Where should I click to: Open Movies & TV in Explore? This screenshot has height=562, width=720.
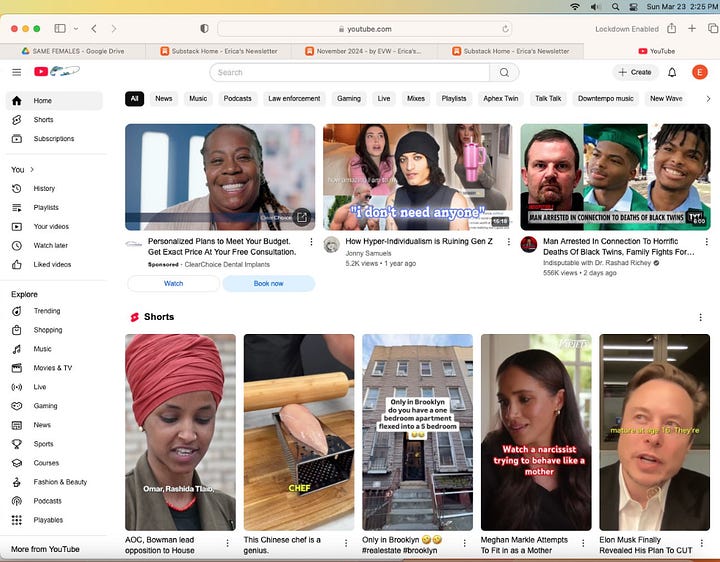click(54, 368)
